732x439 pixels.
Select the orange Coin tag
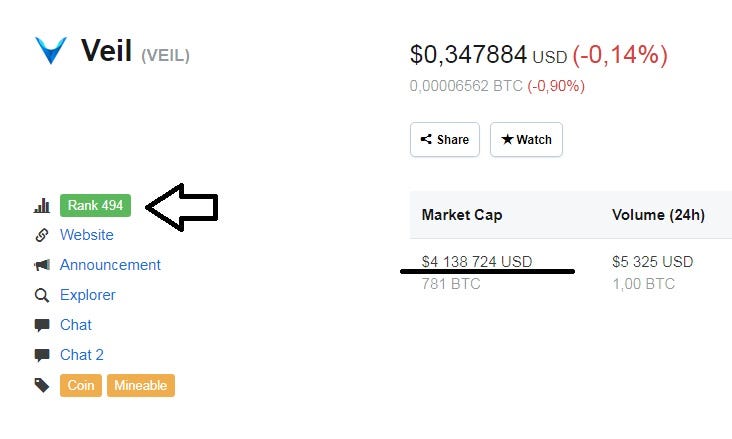(x=81, y=385)
